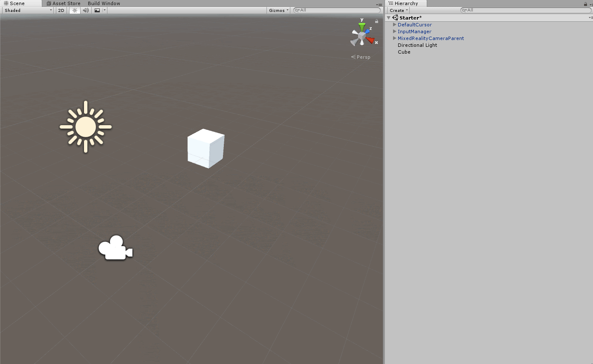Click the green Y axis cone

click(362, 27)
